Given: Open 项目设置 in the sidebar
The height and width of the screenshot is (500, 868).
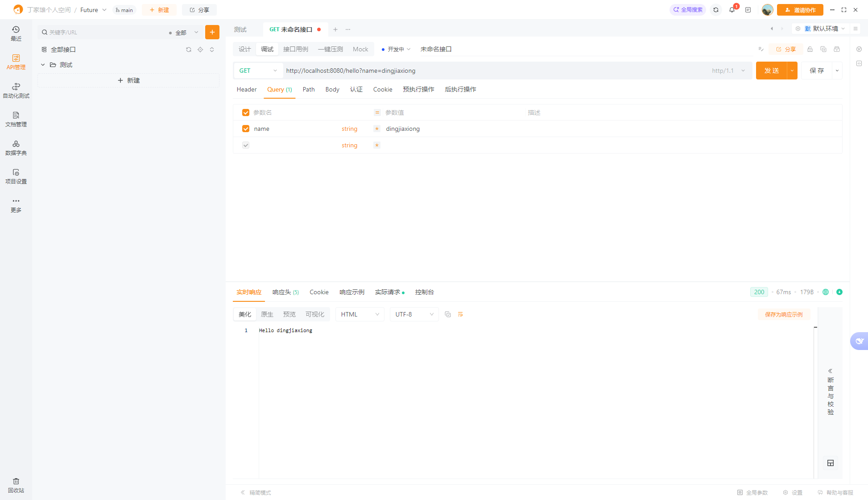Looking at the screenshot, I should click(x=16, y=176).
